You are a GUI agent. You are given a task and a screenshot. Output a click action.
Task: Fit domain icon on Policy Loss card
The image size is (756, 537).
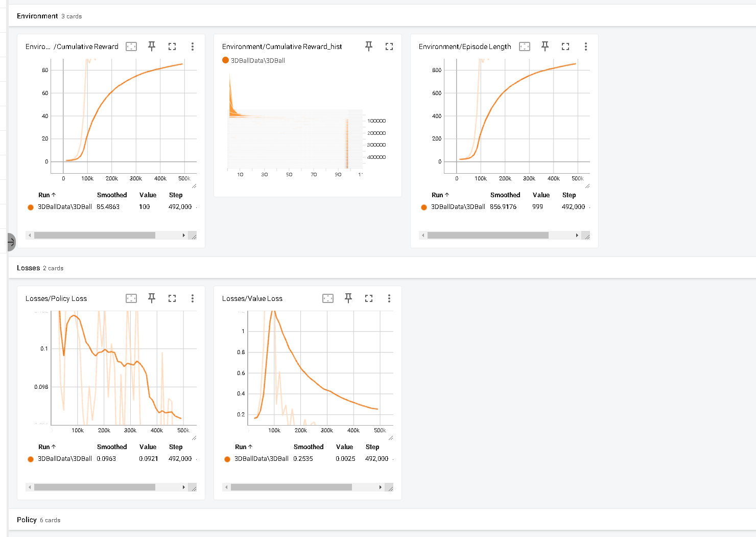131,298
